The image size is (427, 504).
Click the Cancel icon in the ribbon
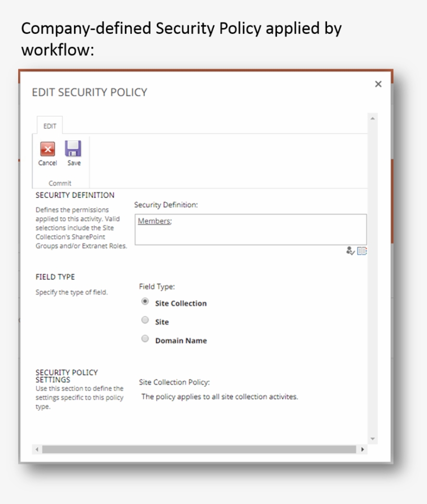coord(47,149)
